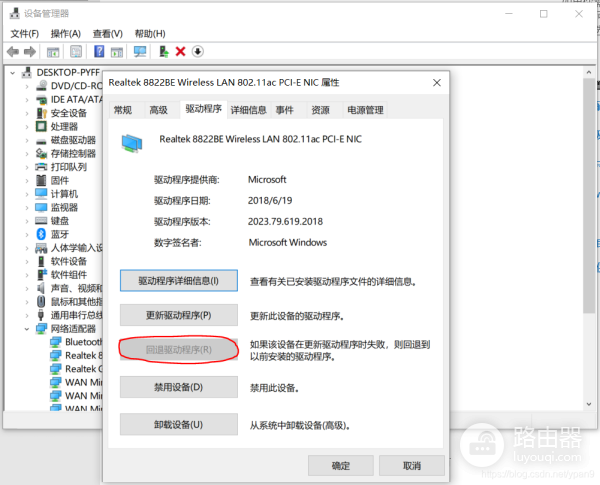Collapse the 网络适配器 network adapters node
Screen dimensions: 600x485
point(27,329)
